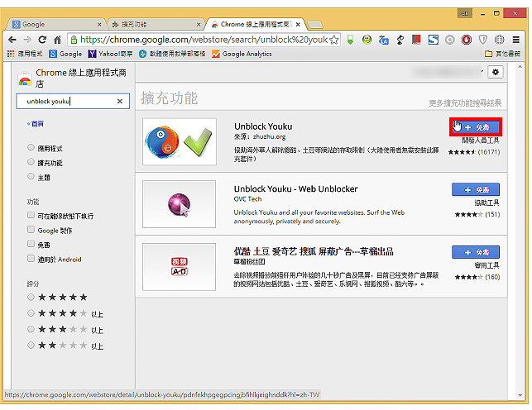The image size is (532, 410).
Task: Click the browser forward arrow
Action: click(x=26, y=40)
